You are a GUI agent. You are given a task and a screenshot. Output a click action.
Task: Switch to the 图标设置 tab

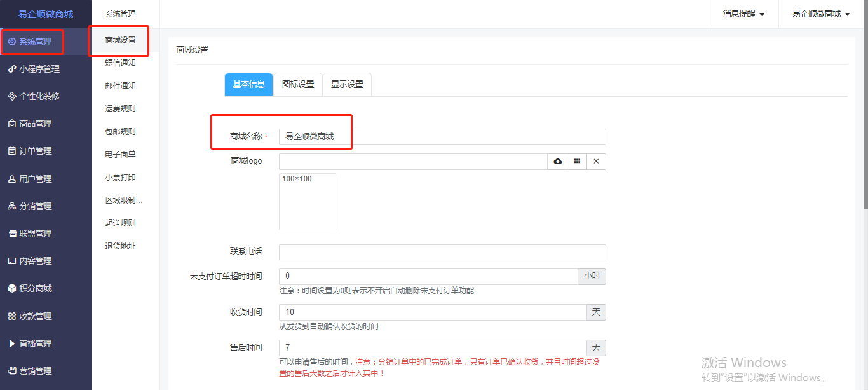[298, 85]
